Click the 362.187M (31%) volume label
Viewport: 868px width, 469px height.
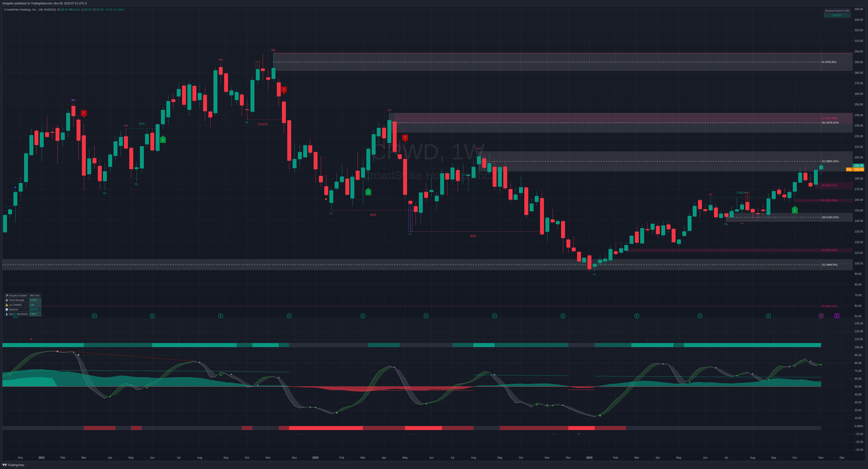(x=830, y=122)
